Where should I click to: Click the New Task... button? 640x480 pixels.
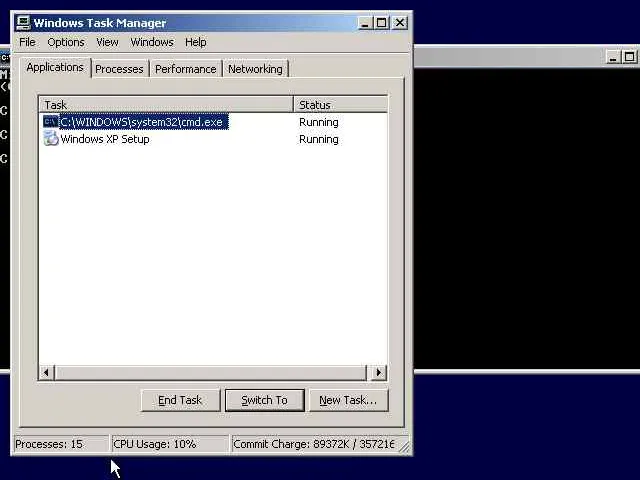(348, 400)
